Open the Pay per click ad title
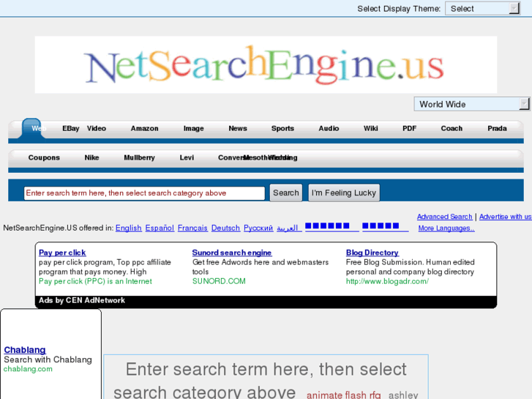 click(x=62, y=253)
